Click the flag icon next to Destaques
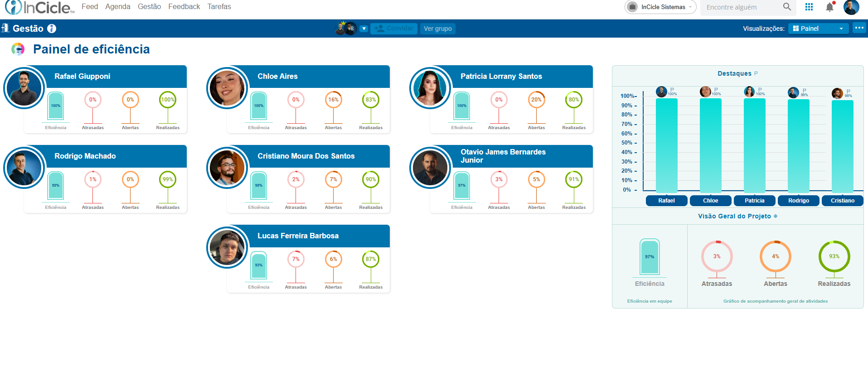868x386 pixels. (756, 73)
